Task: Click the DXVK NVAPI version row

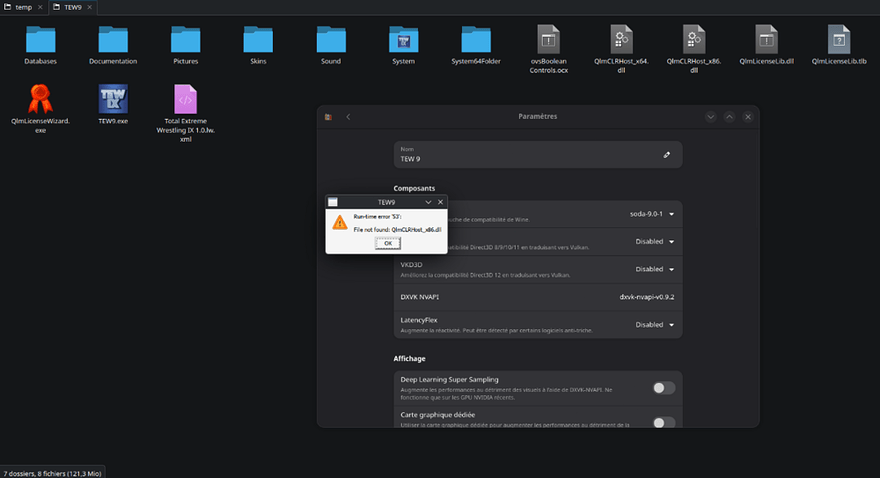Action: pos(538,297)
